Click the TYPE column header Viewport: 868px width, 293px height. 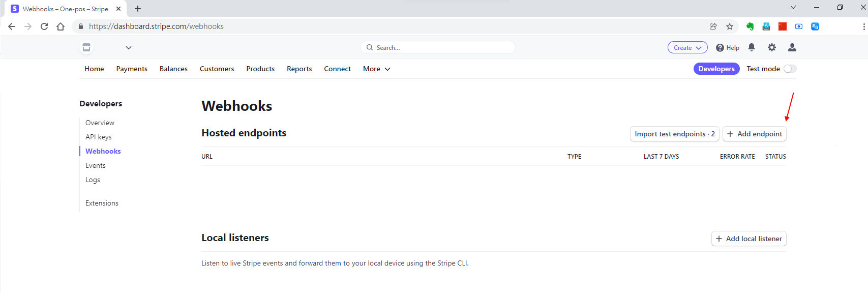pyautogui.click(x=575, y=157)
